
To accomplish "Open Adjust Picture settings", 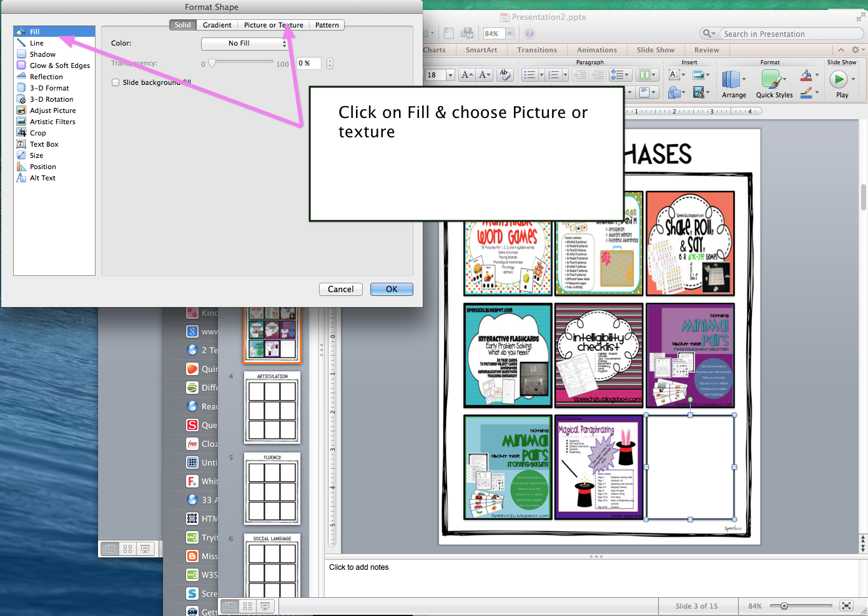I will [54, 110].
